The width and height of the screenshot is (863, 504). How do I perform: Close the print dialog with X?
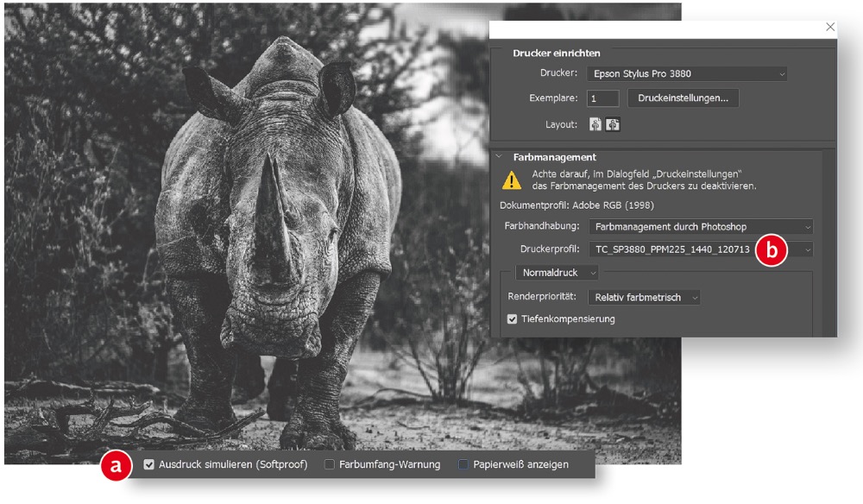[x=830, y=27]
